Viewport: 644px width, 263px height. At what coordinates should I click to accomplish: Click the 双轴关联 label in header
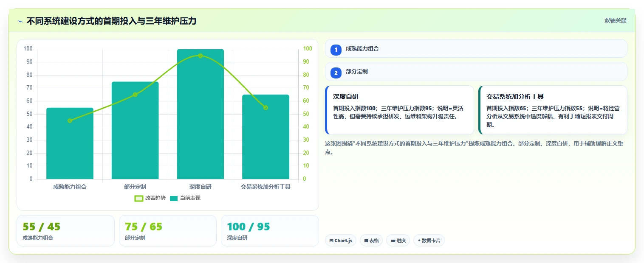click(x=616, y=20)
